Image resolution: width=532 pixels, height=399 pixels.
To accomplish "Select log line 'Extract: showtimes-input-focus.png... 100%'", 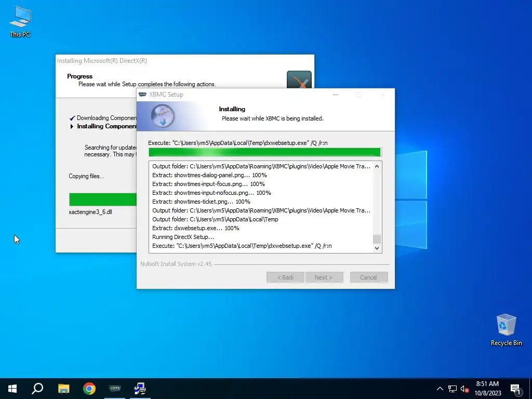I will [x=208, y=184].
